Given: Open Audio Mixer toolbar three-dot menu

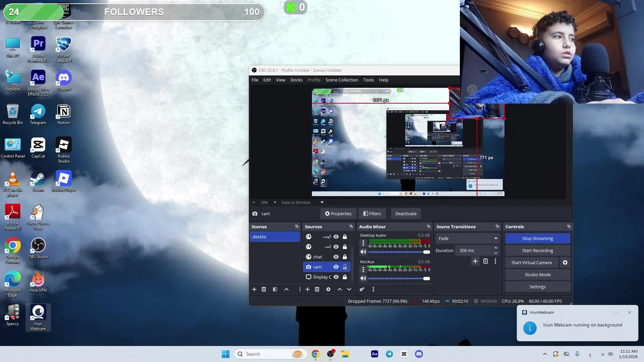Looking at the screenshot, I should coord(373,289).
